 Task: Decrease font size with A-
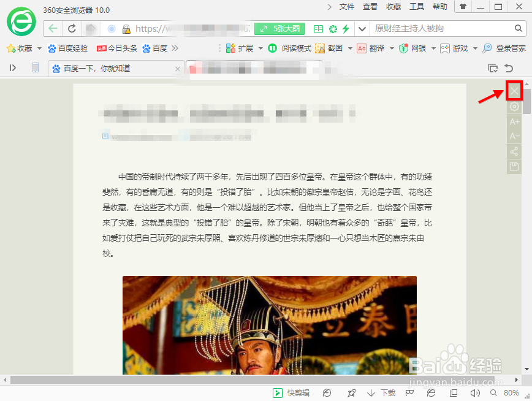point(514,136)
